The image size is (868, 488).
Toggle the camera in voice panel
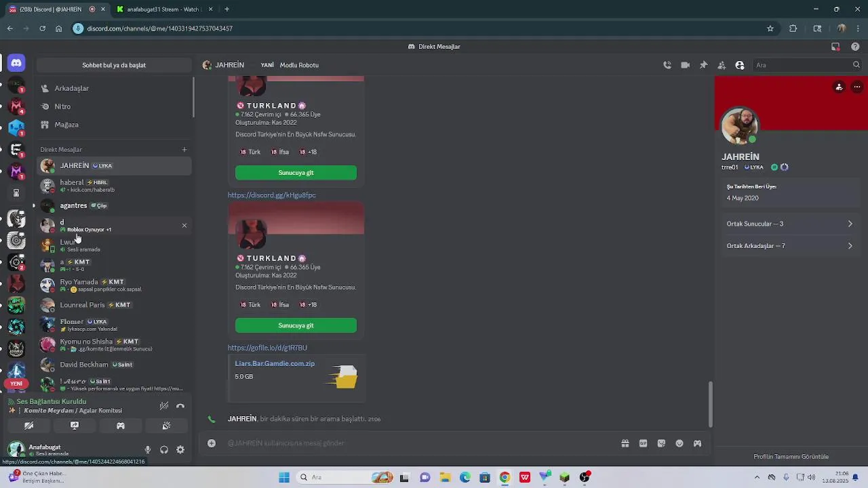[x=29, y=426]
